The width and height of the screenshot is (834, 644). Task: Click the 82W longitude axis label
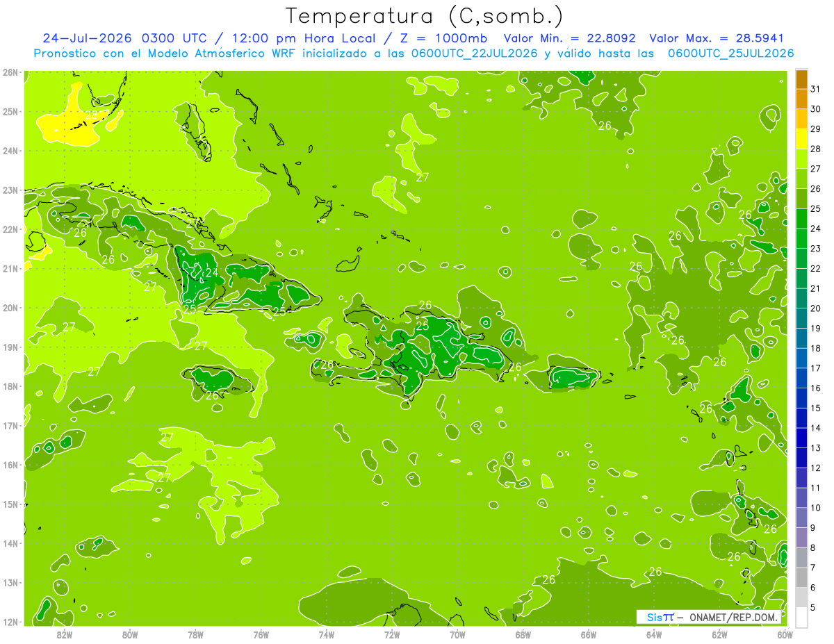pyautogui.click(x=64, y=635)
